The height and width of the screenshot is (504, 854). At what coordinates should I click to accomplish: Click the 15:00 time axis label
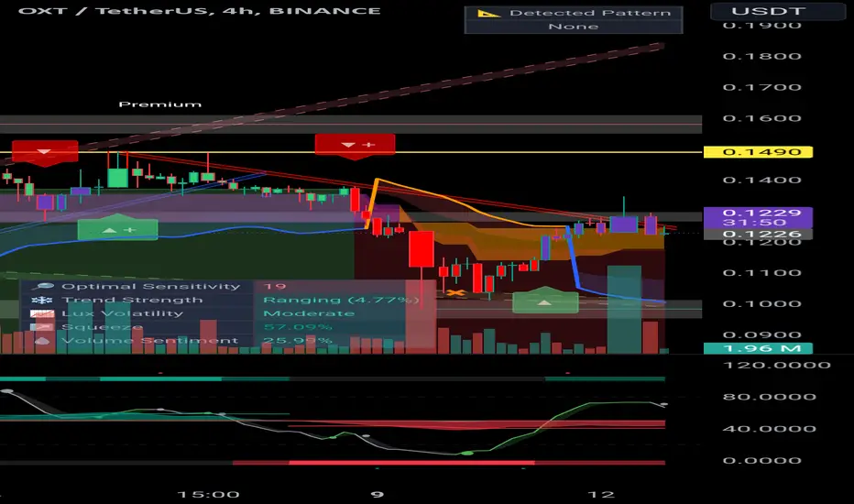[x=209, y=495]
